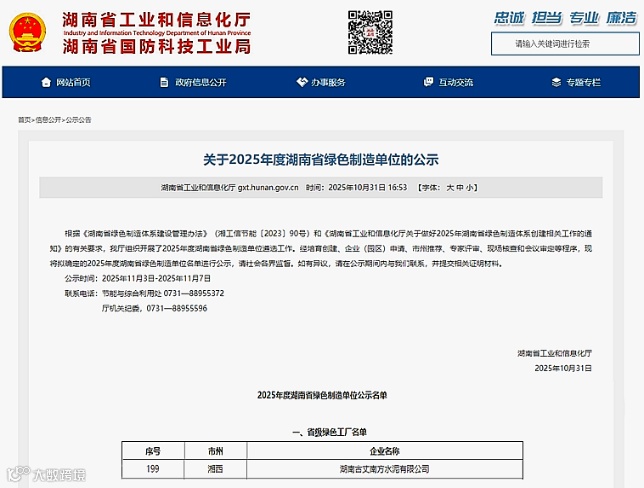The height and width of the screenshot is (488, 644).
Task: Focus the keyword search input field
Action: (x=565, y=44)
